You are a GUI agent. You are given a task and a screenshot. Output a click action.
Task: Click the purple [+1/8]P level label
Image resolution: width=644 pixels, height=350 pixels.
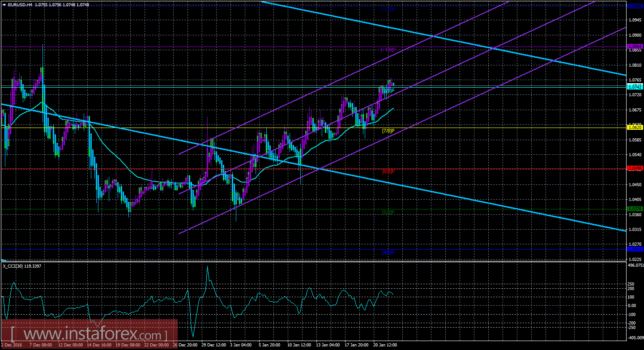(388, 50)
